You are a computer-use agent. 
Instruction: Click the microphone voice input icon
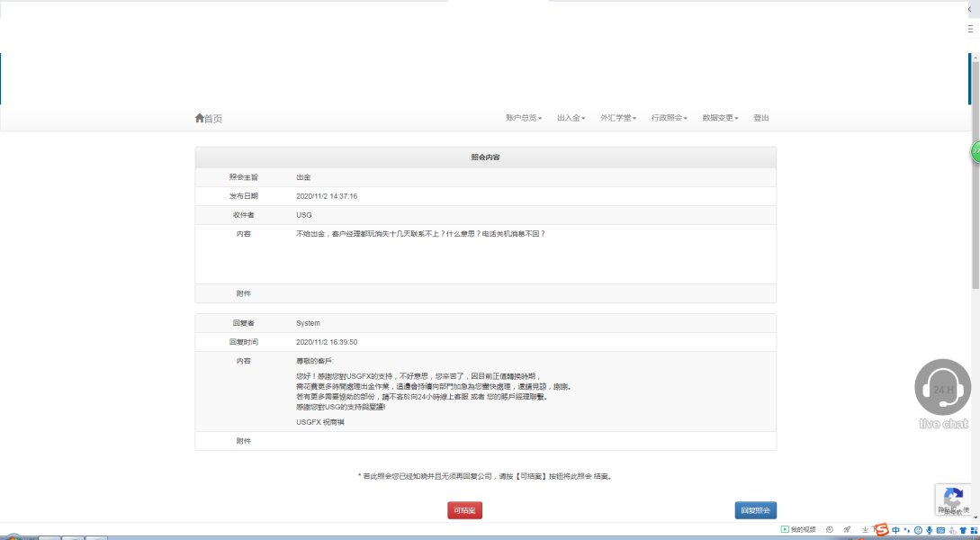[x=929, y=530]
